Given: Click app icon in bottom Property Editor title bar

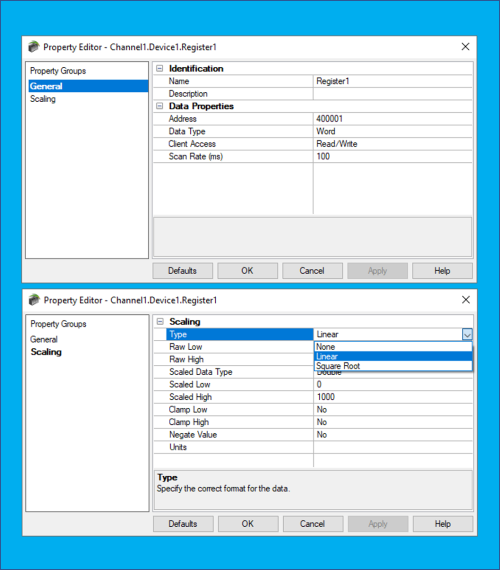Looking at the screenshot, I should (x=34, y=300).
